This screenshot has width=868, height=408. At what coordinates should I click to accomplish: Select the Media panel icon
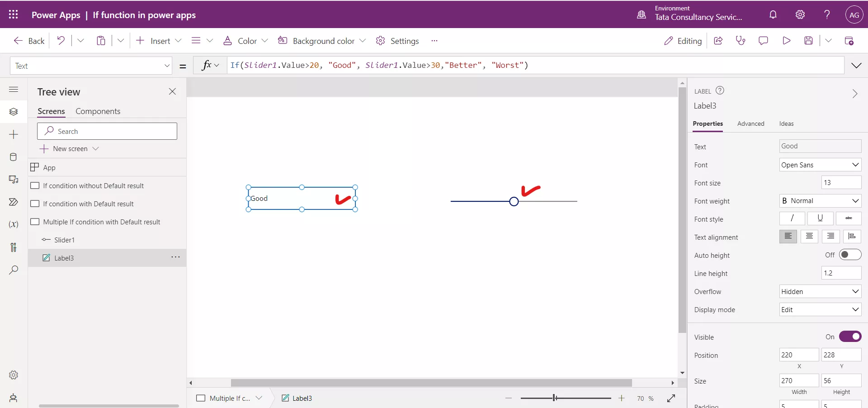[14, 180]
